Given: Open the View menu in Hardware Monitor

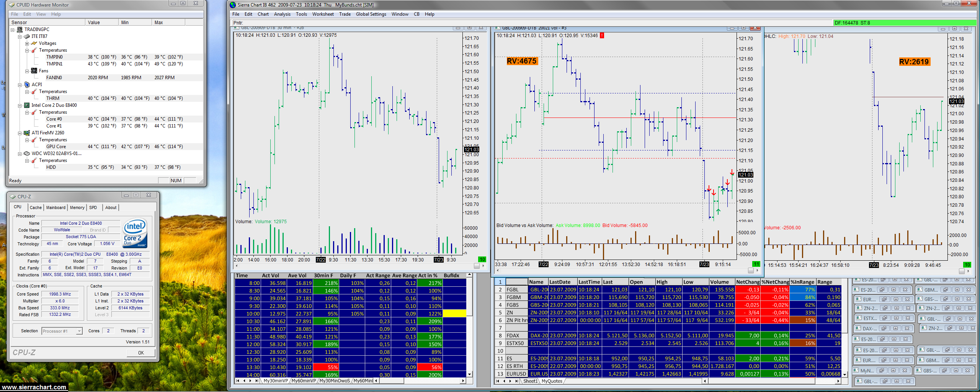Looking at the screenshot, I should pos(41,14).
